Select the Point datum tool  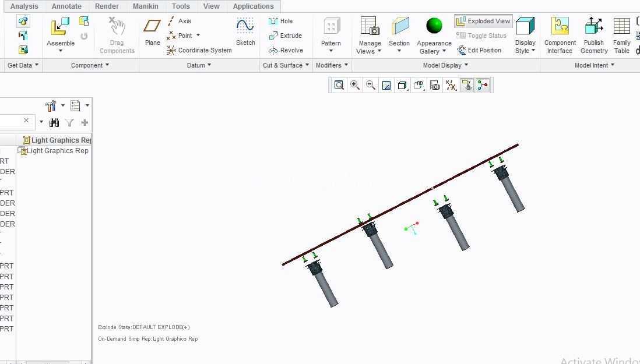(179, 36)
